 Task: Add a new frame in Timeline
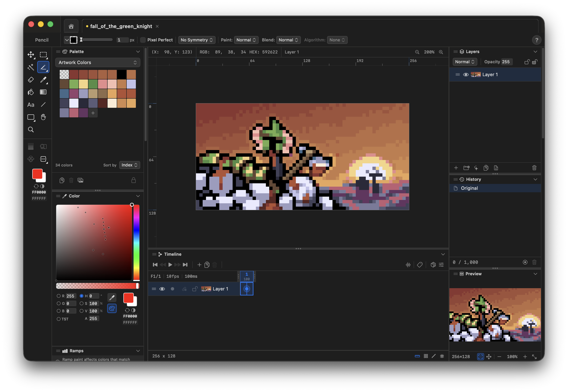pos(199,265)
